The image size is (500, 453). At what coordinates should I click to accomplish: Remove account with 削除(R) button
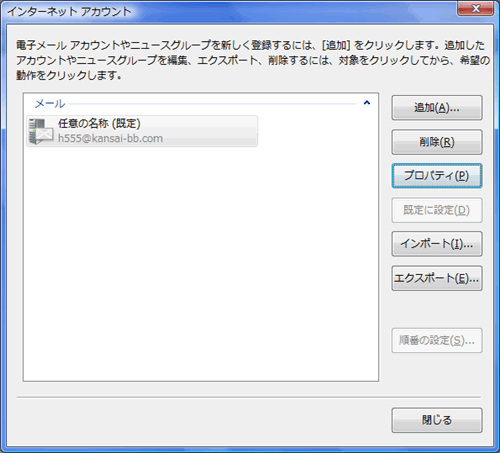[x=437, y=142]
